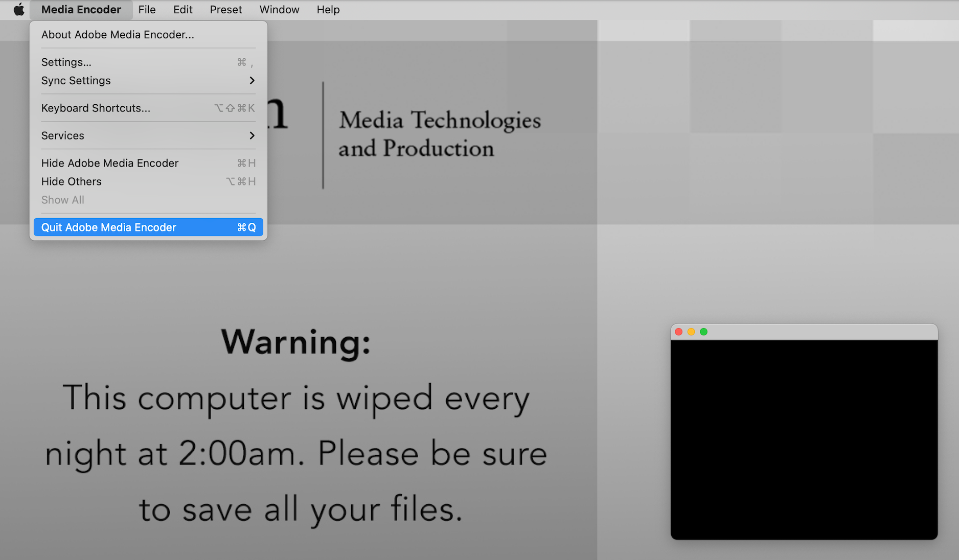Choose Hide Adobe Media Encoder
The width and height of the screenshot is (959, 560).
(148, 164)
